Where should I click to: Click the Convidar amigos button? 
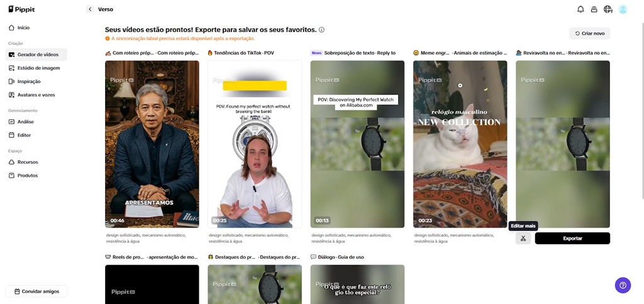(x=36, y=291)
